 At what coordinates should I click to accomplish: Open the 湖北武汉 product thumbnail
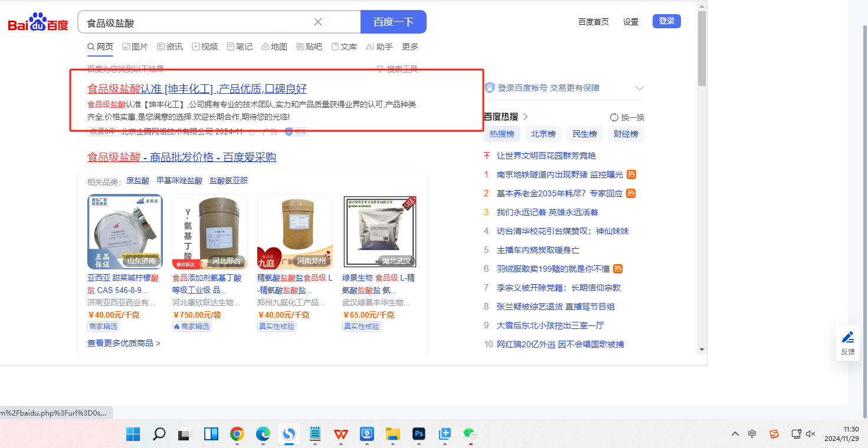380,232
